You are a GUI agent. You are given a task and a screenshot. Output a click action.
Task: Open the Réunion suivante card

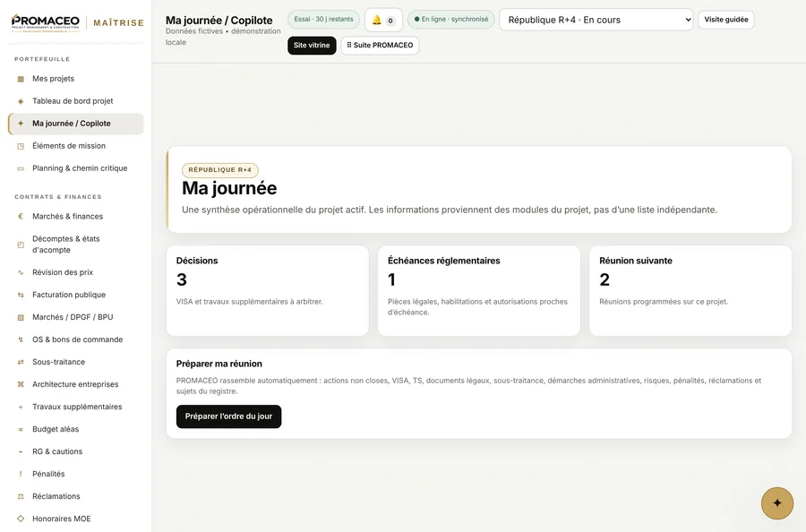pyautogui.click(x=690, y=290)
